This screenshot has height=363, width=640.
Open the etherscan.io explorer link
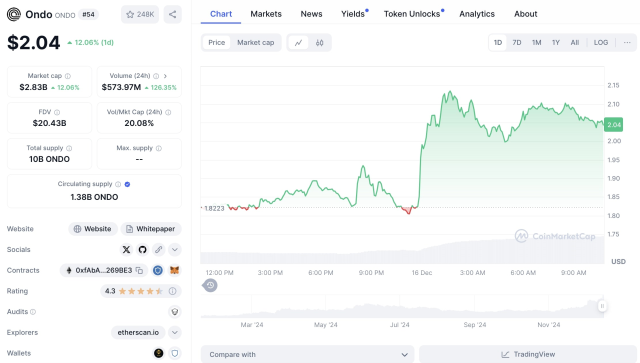pyautogui.click(x=138, y=332)
